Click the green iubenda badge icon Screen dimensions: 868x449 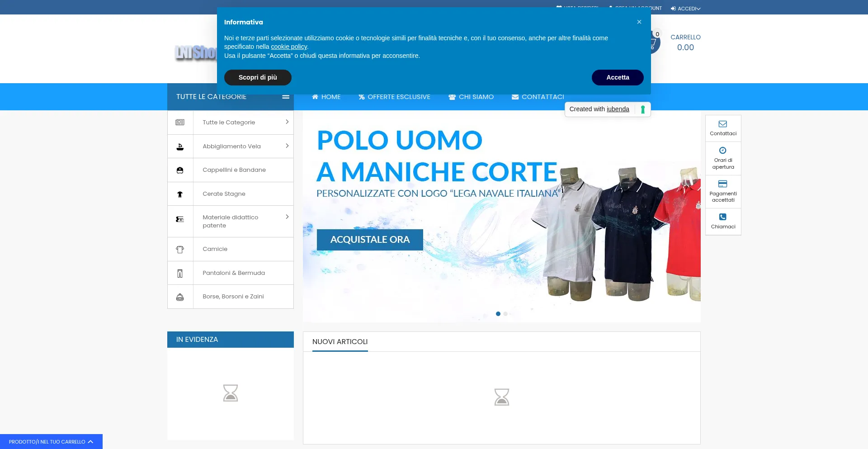(642, 109)
